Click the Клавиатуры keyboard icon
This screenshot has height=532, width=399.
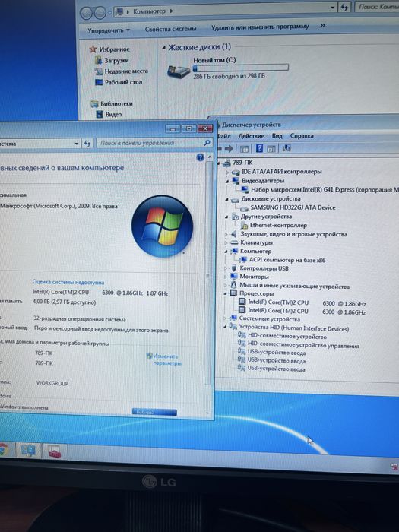click(x=234, y=242)
